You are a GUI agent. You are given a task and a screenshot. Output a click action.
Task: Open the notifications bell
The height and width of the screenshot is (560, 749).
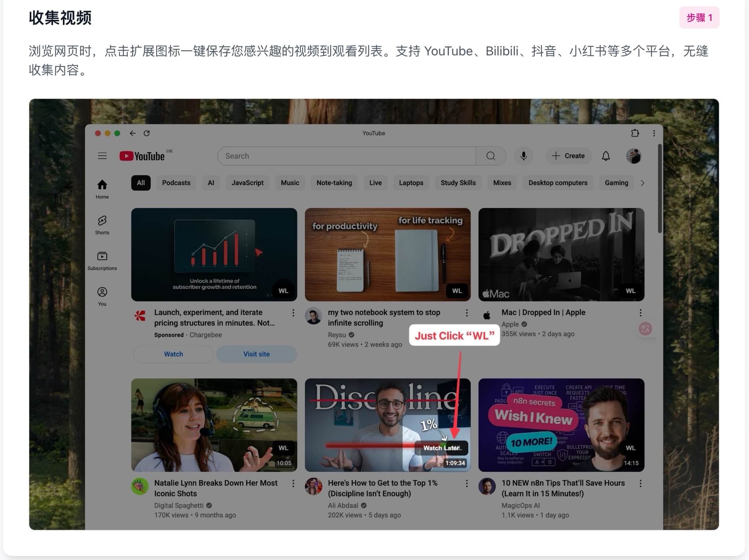click(605, 156)
